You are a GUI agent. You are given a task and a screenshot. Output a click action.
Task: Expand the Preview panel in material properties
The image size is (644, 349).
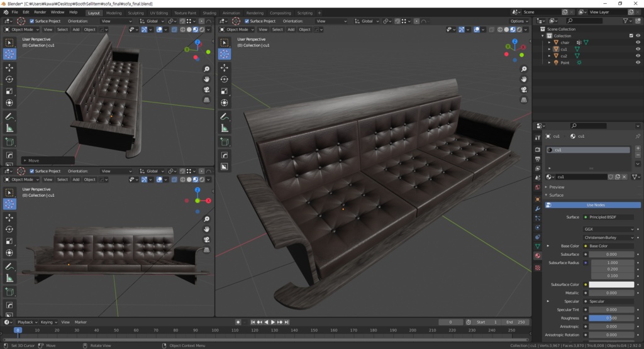pos(557,187)
